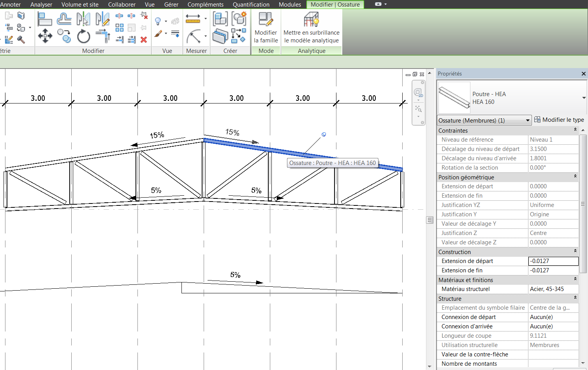Click Modifier la famille button
Screen dimensions: 588x370
(x=266, y=28)
